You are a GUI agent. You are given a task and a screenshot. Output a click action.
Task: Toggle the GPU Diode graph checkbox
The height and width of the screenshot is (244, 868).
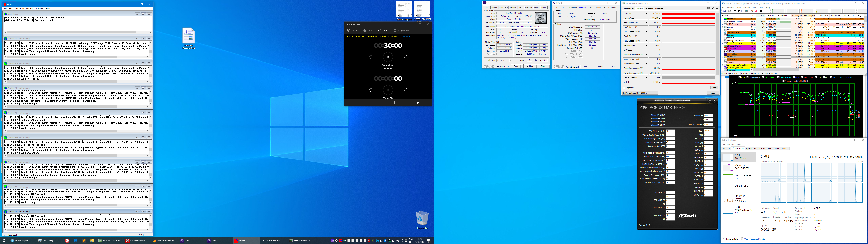tap(802, 77)
